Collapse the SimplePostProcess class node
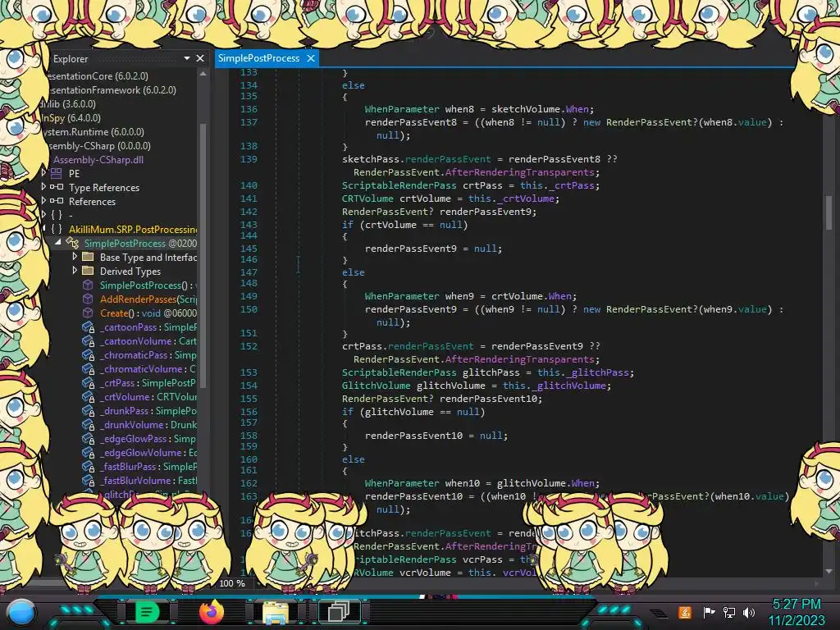Image resolution: width=840 pixels, height=630 pixels. click(58, 242)
